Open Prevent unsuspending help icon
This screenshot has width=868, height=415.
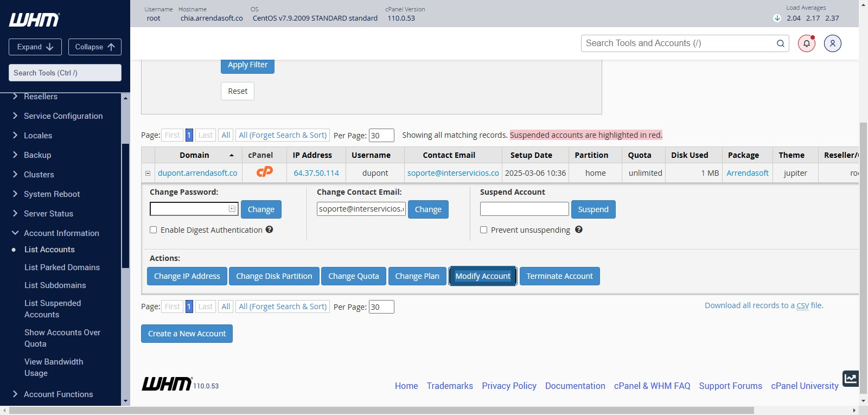coord(579,229)
